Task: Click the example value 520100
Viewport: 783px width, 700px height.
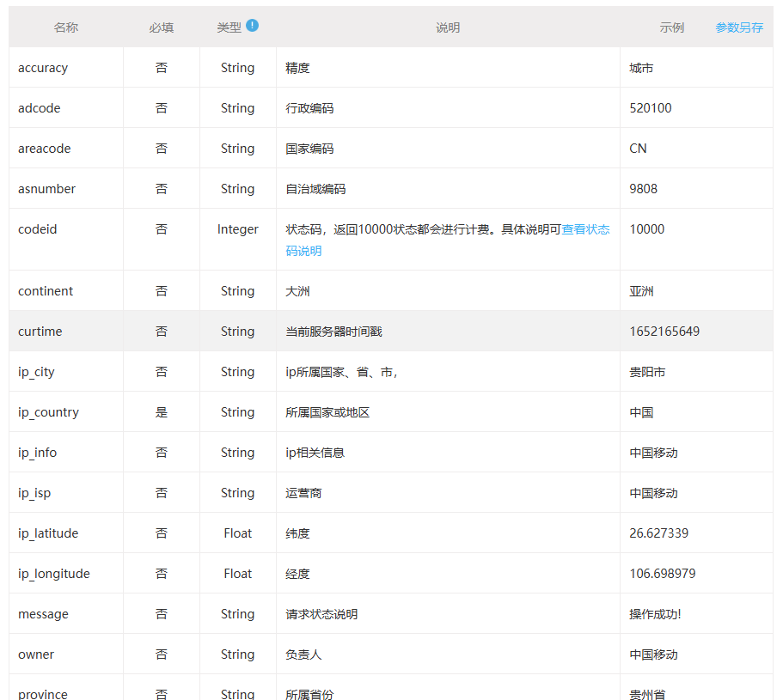Action: click(650, 108)
